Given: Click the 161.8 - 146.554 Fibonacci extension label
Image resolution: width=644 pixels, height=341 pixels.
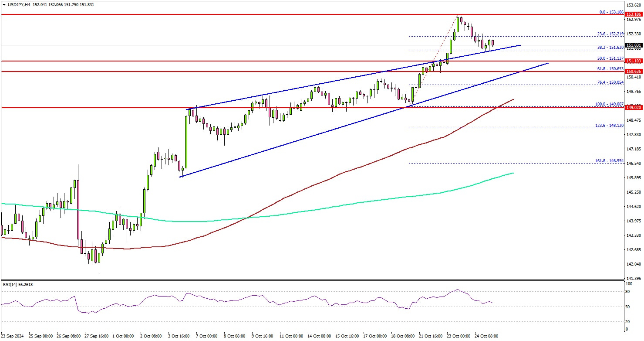Looking at the screenshot, I should [609, 160].
